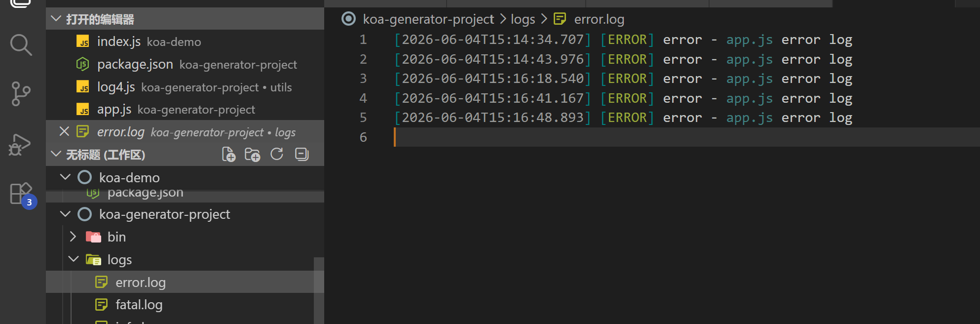Click the explorer vertical scrollbar
980x324 pixels.
pyautogui.click(x=319, y=290)
